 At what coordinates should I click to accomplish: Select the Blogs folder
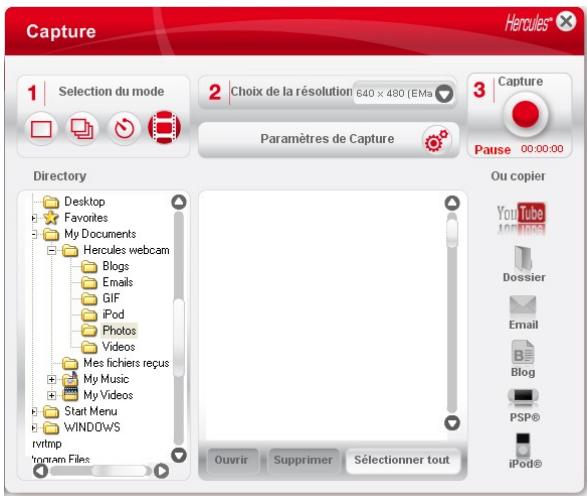click(116, 266)
